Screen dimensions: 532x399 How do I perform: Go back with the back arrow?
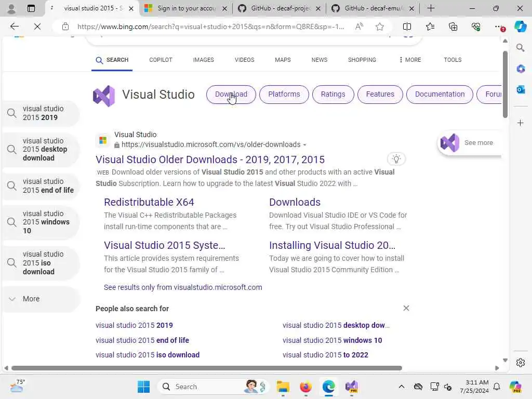pyautogui.click(x=14, y=26)
